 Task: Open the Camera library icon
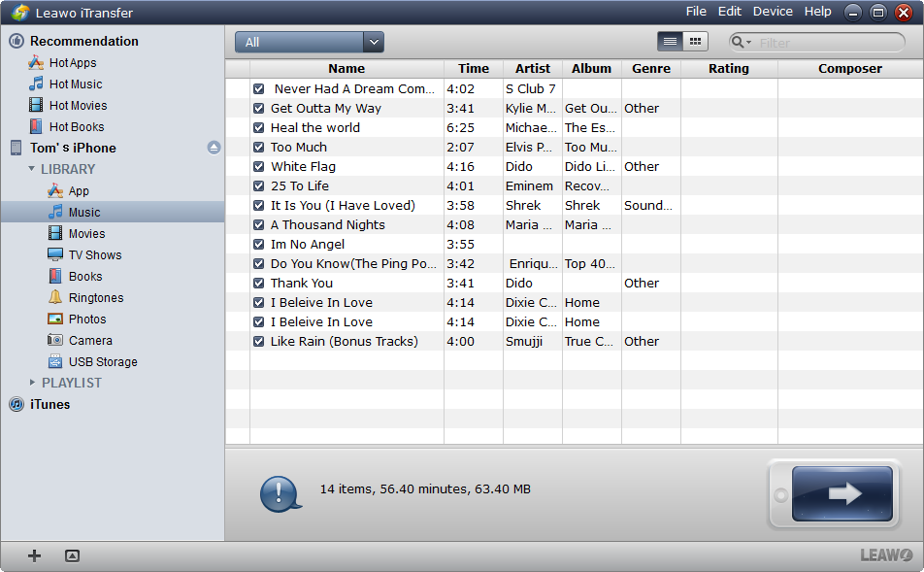click(x=55, y=340)
